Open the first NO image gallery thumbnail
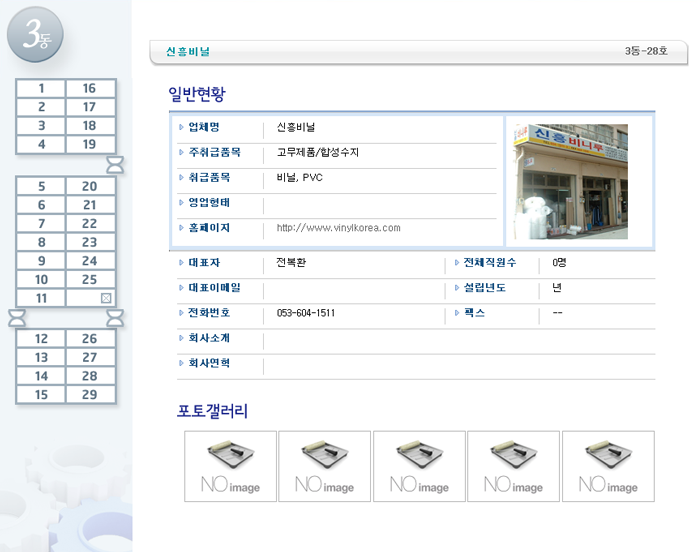Viewport: 697px width, 552px height. tap(230, 466)
